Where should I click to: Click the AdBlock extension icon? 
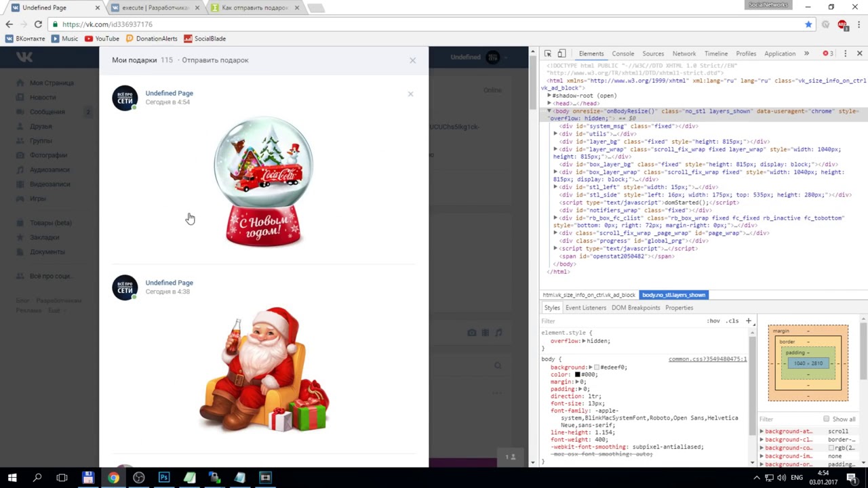[x=842, y=24]
